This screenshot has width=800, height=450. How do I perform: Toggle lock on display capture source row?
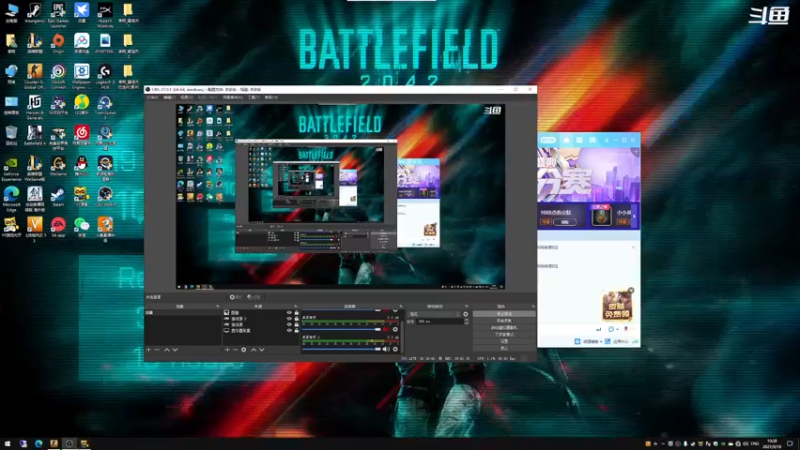[296, 331]
